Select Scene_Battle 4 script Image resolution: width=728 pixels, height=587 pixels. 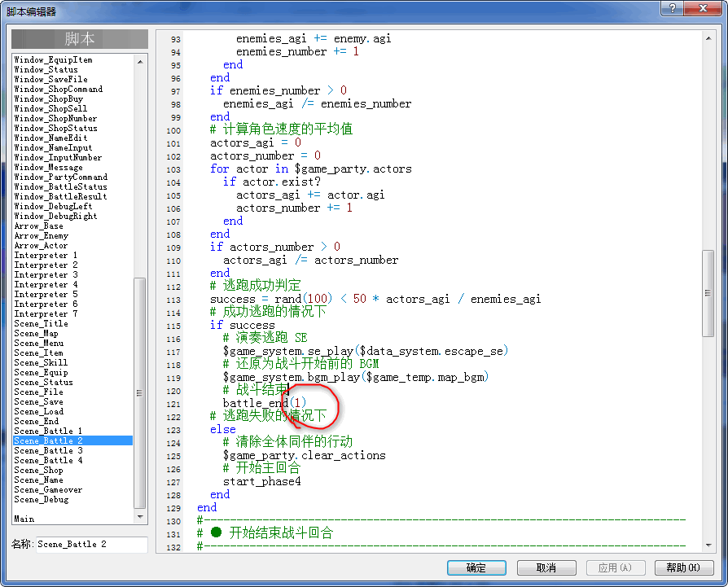(x=48, y=460)
